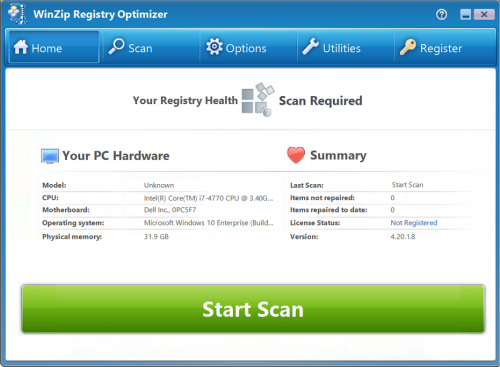Screen dimensions: 500x367
Task: Minimize the Registry Optimizer window
Action: click(x=466, y=15)
